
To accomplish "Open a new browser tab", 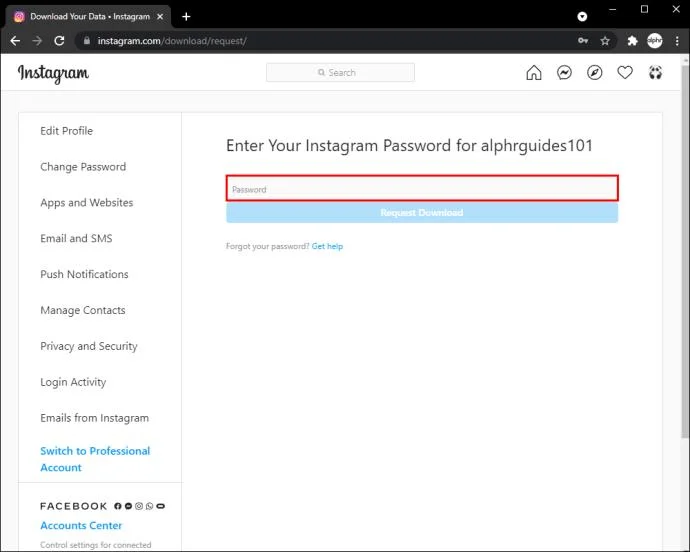I will coord(186,17).
